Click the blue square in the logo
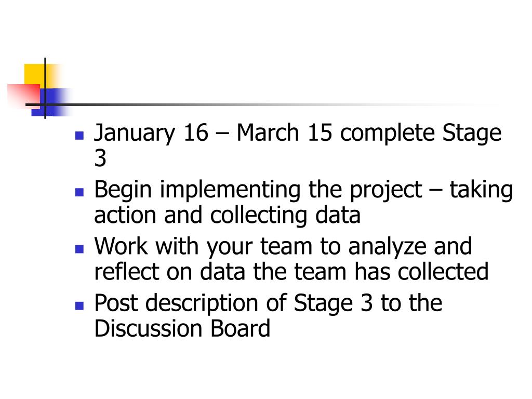 click(51, 102)
